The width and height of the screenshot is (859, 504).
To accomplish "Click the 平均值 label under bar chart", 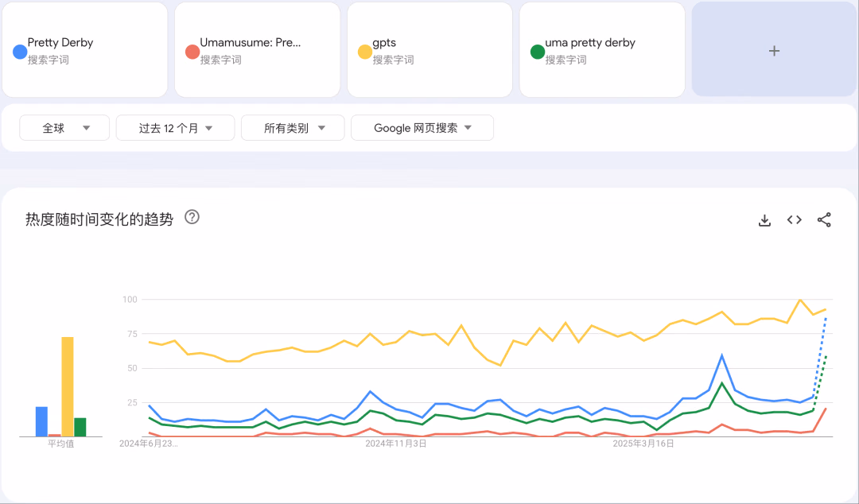I will (x=60, y=444).
